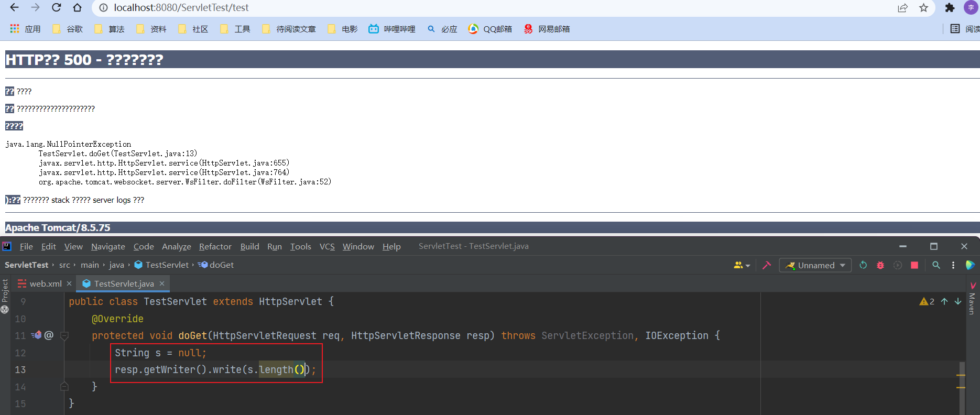Click the localhost address bar URL

[x=181, y=8]
